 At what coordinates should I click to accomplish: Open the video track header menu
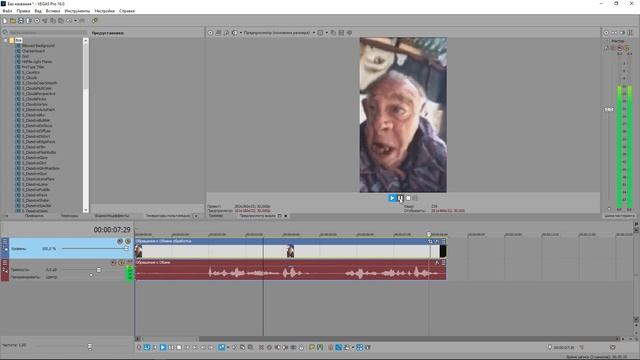tap(5, 241)
